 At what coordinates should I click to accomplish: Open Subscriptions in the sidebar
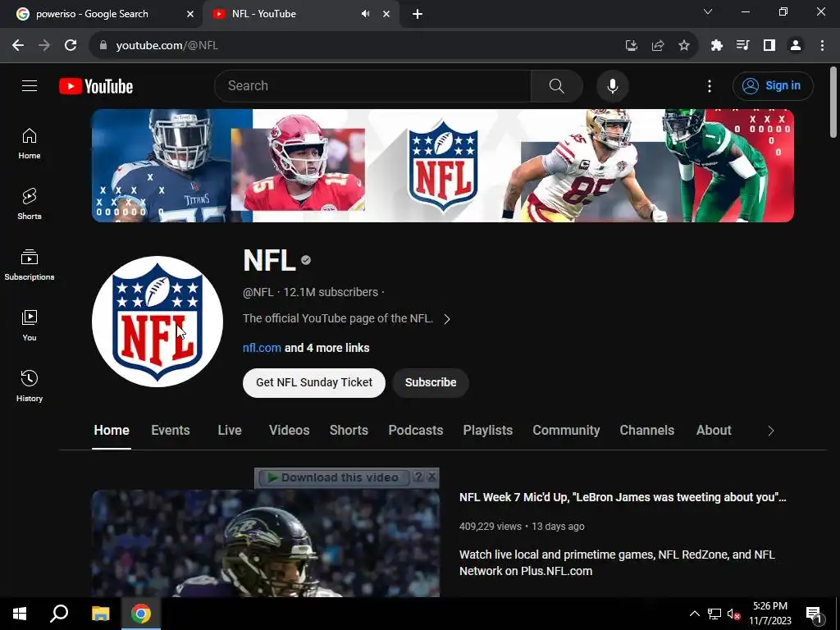click(x=30, y=265)
